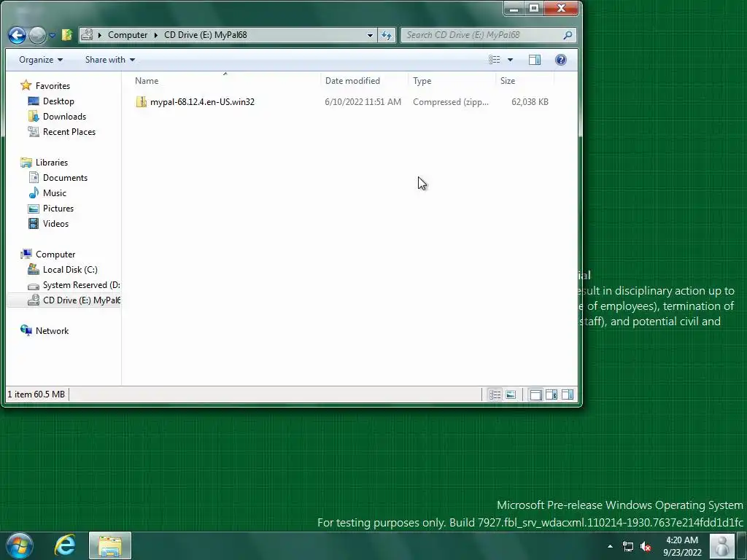The height and width of the screenshot is (560, 747).
Task: Select Computer in the navigation pane
Action: click(55, 254)
